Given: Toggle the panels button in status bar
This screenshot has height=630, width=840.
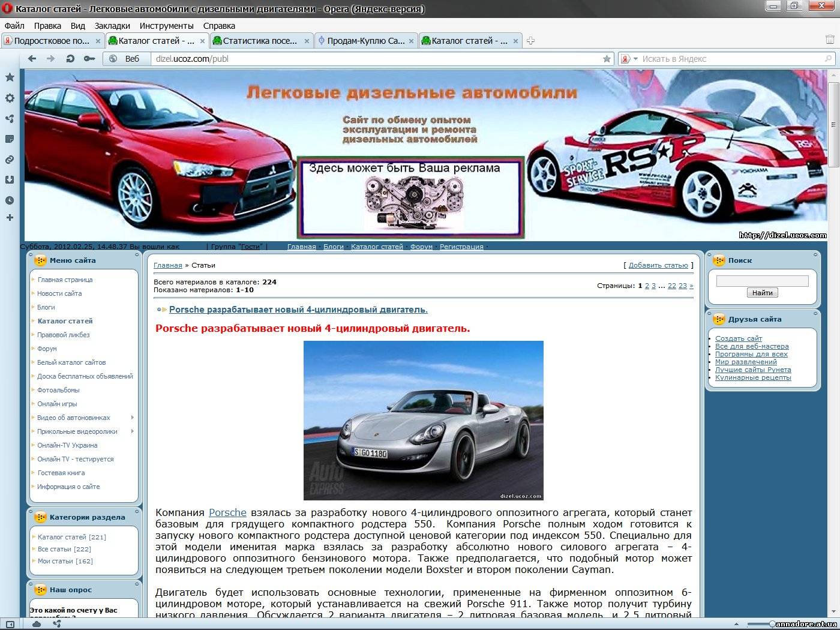Looking at the screenshot, I should click(x=10, y=624).
